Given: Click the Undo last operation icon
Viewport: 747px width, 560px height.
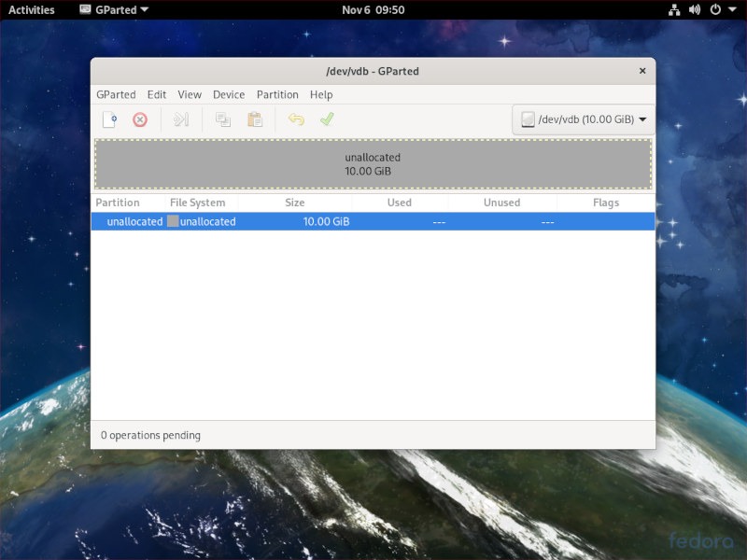Looking at the screenshot, I should 297,119.
